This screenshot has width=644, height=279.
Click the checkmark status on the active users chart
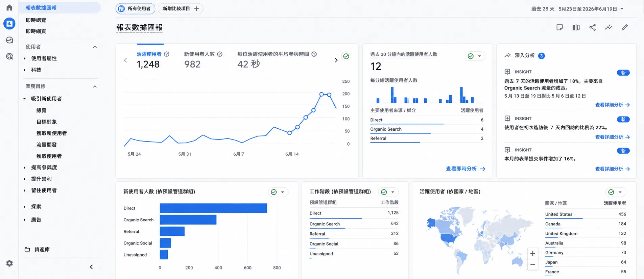click(x=346, y=56)
